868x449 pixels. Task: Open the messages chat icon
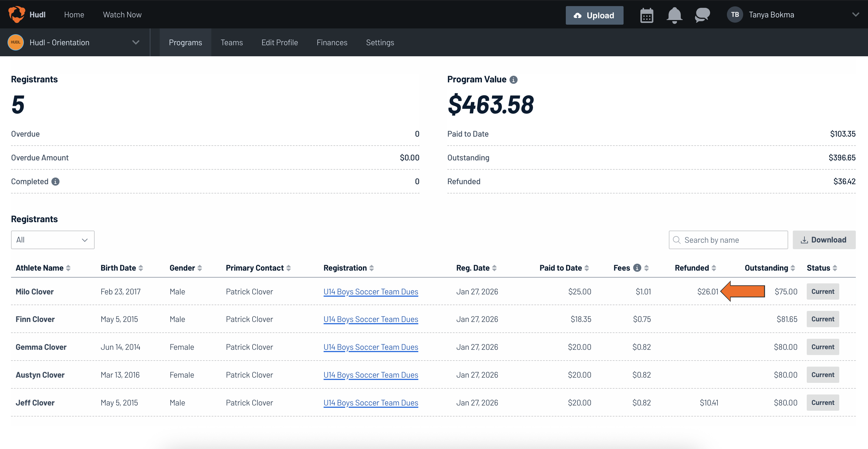[x=702, y=15]
